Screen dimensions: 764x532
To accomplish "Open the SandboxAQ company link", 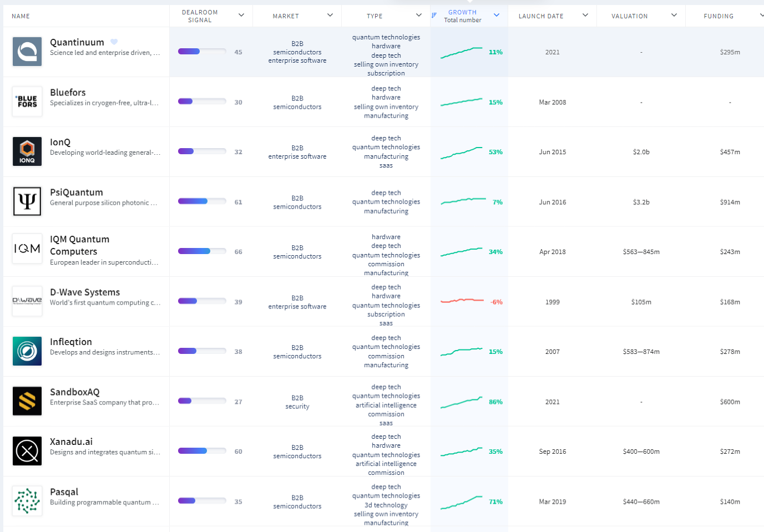I will (75, 392).
